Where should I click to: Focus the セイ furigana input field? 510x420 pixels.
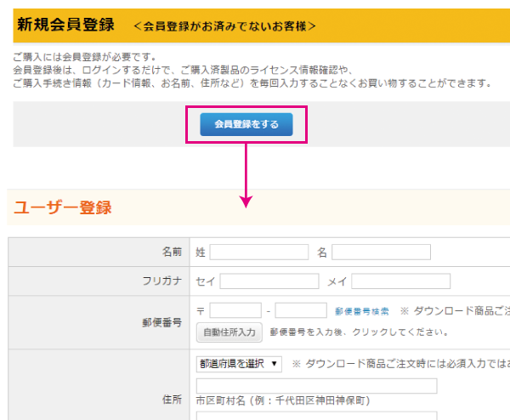(x=269, y=281)
